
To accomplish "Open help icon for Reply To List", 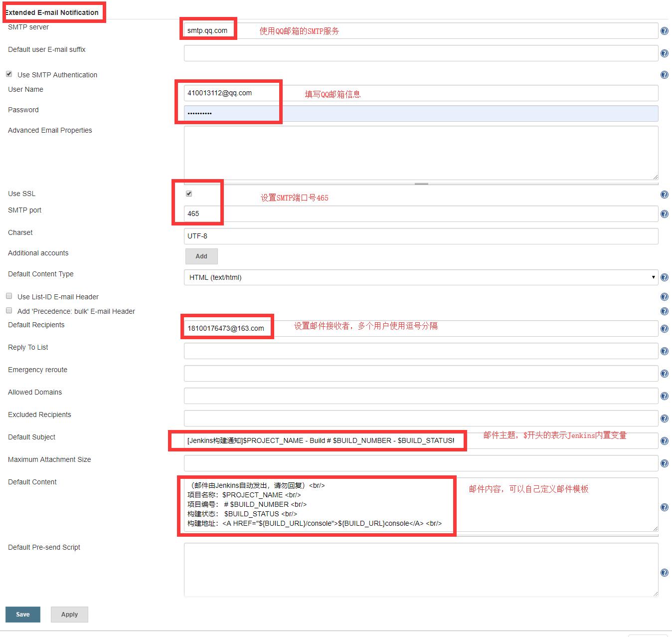I will point(664,351).
